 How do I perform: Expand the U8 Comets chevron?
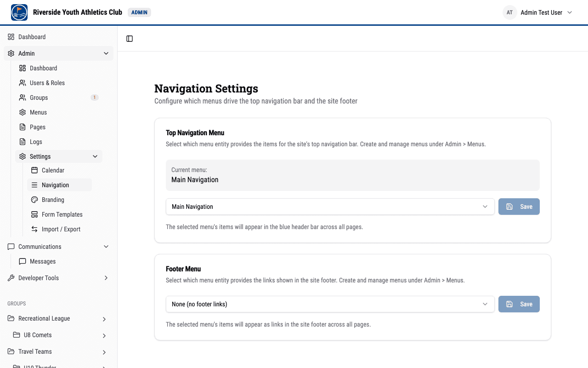(x=104, y=336)
